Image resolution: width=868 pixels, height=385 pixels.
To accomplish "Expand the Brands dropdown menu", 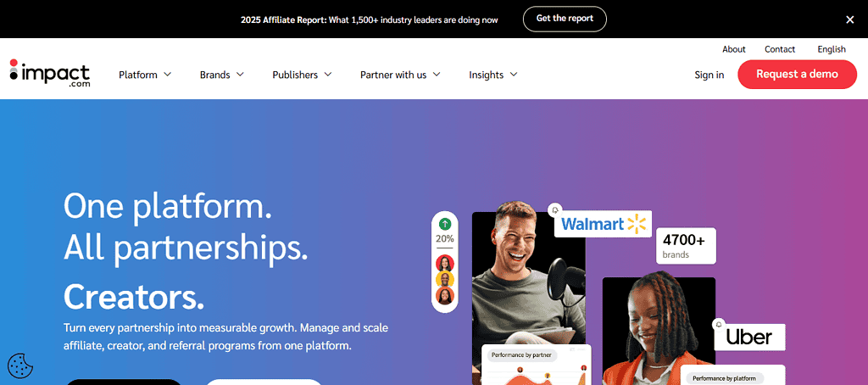I will (x=222, y=75).
